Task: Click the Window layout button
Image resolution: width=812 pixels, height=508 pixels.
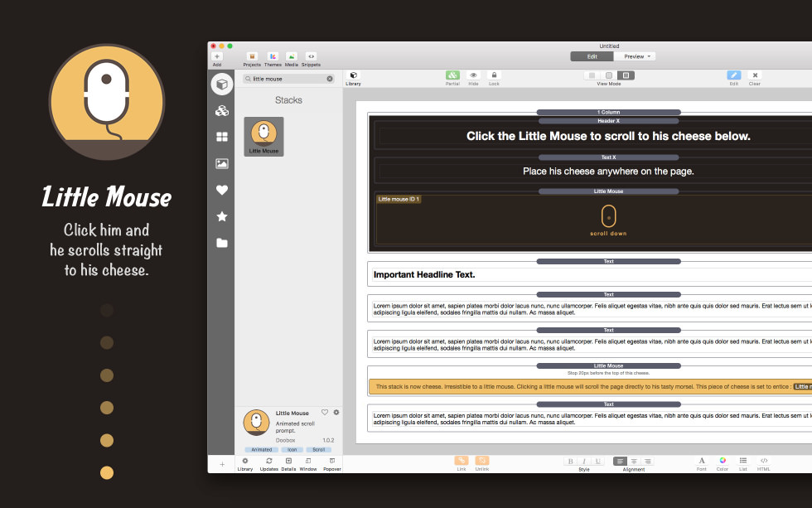Action: pos(308,461)
